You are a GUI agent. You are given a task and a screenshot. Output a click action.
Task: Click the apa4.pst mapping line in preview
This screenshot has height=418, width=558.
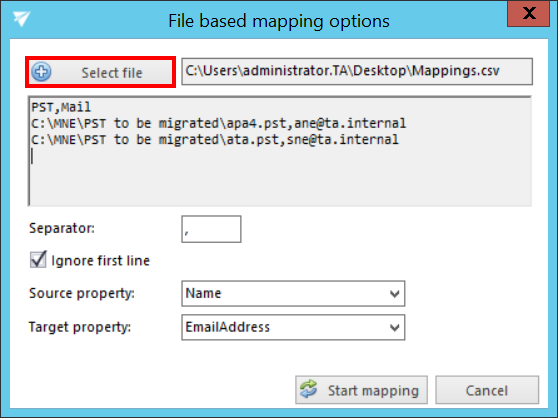[x=219, y=123]
